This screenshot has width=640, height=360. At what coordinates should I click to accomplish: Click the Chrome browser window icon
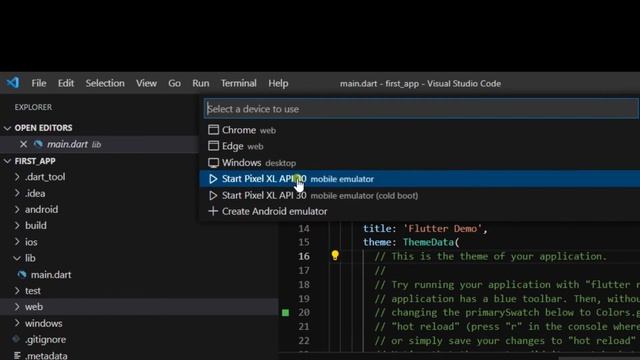click(213, 130)
